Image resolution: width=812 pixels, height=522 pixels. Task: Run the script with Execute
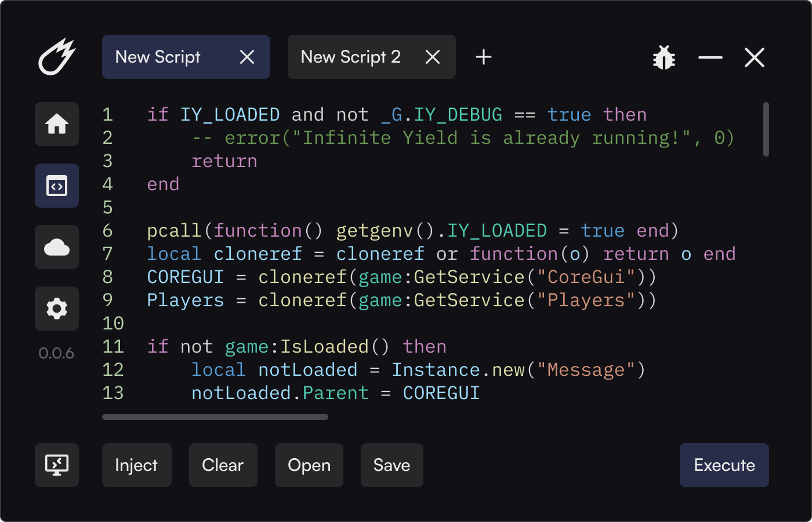[x=724, y=465]
